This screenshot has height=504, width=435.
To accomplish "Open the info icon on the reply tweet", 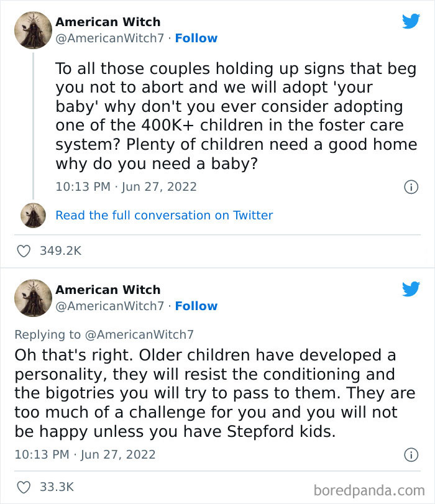I will [x=413, y=454].
